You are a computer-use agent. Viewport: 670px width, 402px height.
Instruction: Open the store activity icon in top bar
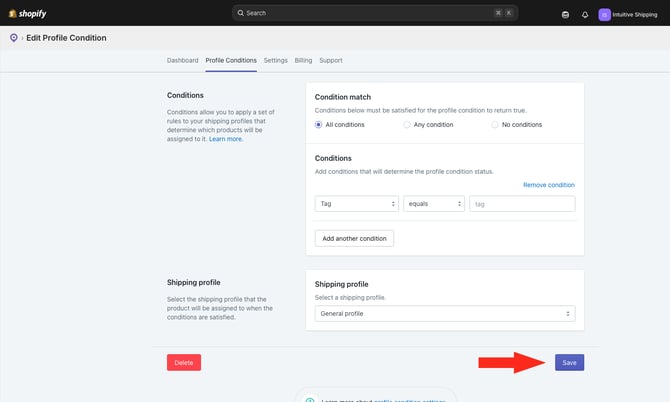565,15
